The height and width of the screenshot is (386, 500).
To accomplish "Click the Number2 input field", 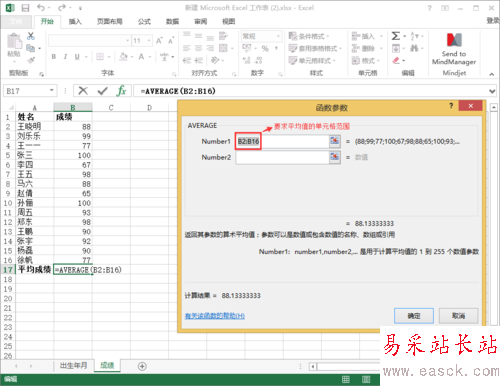I will click(x=282, y=157).
